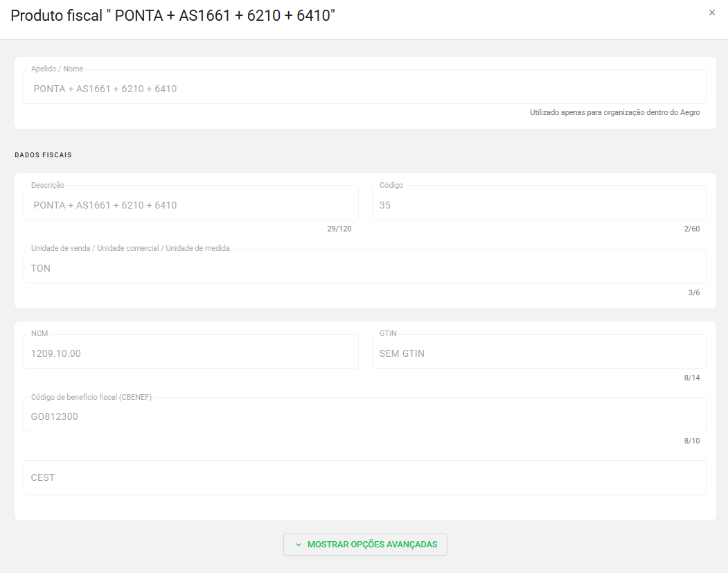Focus the Apelido / Nome field
The width and height of the screenshot is (728, 573).
pyautogui.click(x=365, y=89)
